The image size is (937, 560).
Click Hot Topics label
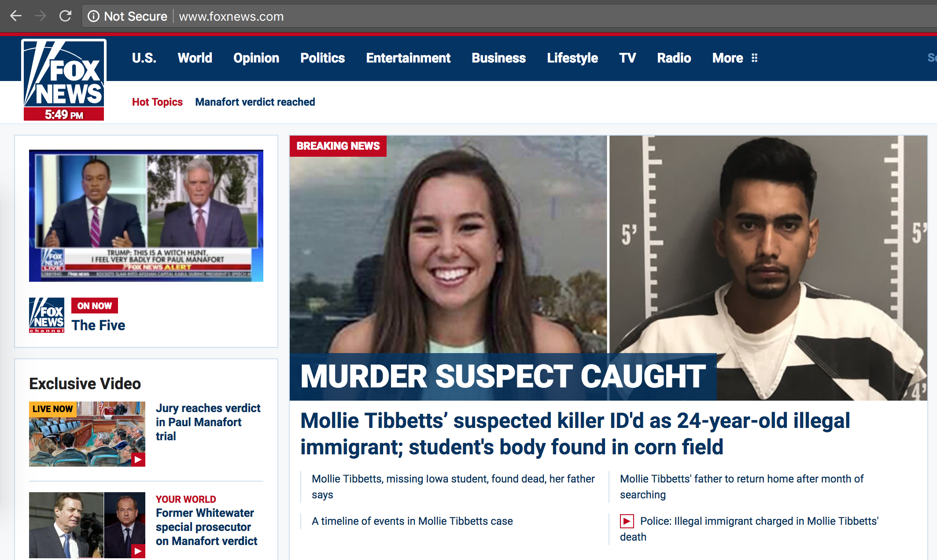(x=157, y=102)
